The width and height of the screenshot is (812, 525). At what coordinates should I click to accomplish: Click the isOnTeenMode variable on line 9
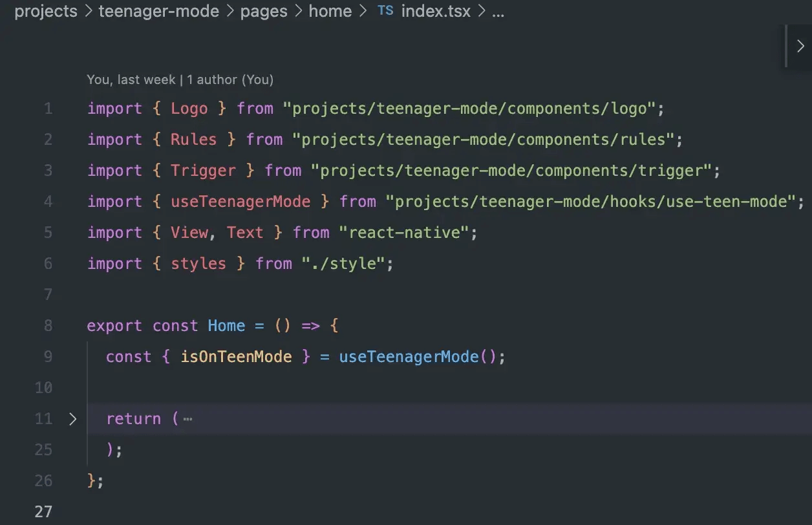coord(236,357)
